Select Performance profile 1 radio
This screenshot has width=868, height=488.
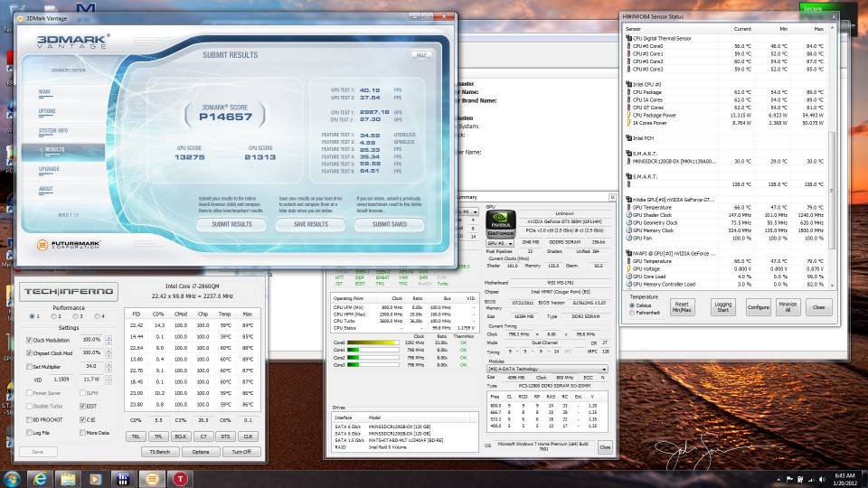[x=32, y=316]
